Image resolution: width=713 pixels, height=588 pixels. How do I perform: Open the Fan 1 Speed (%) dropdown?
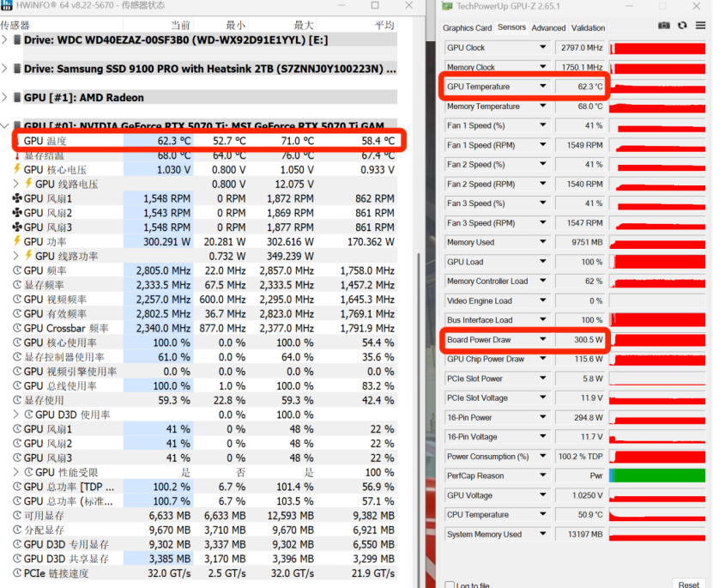tap(543, 125)
